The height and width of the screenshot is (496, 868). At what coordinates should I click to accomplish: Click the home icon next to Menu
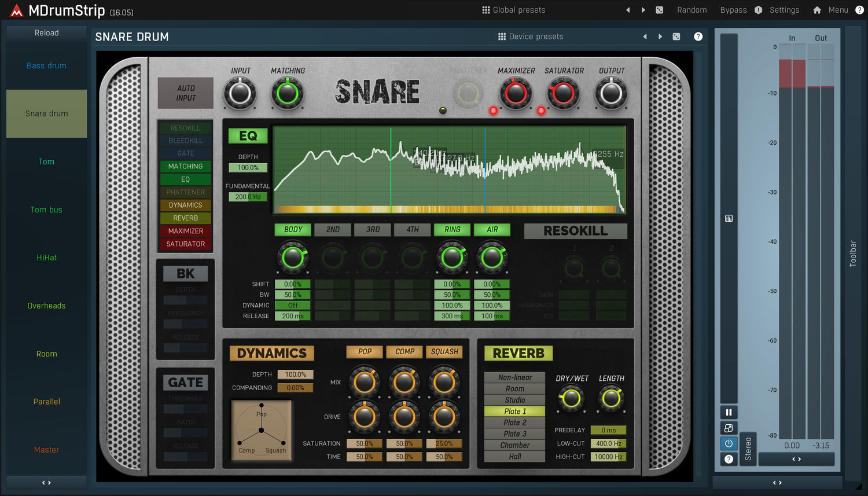pyautogui.click(x=817, y=10)
